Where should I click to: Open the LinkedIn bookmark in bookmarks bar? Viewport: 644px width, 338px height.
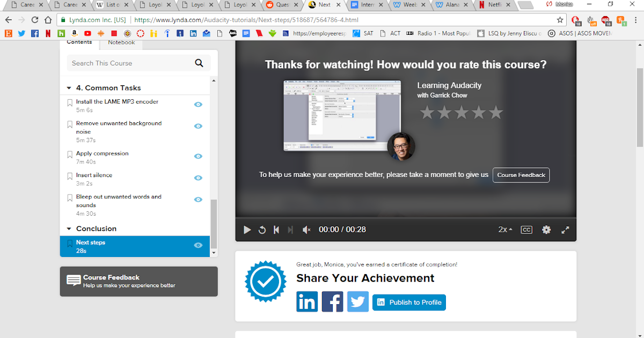click(193, 33)
